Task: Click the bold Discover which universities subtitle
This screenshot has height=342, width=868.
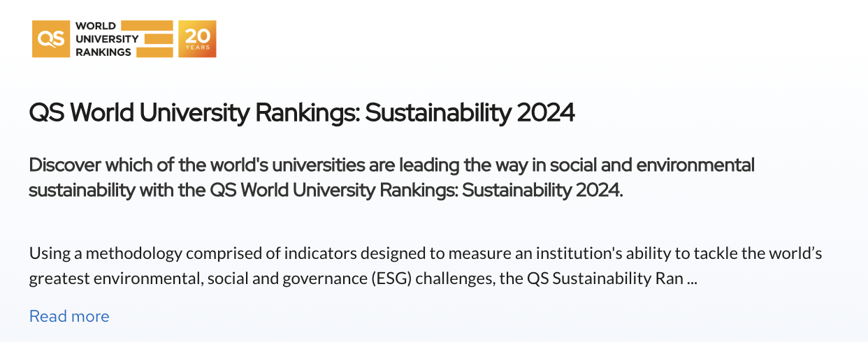Action: pyautogui.click(x=392, y=177)
